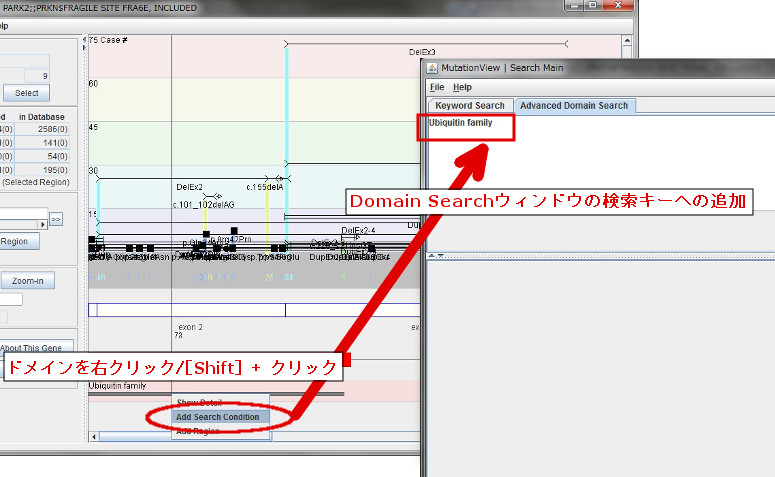The image size is (775, 477).
Task: Select the Advanced Domain Search tab
Action: (573, 105)
